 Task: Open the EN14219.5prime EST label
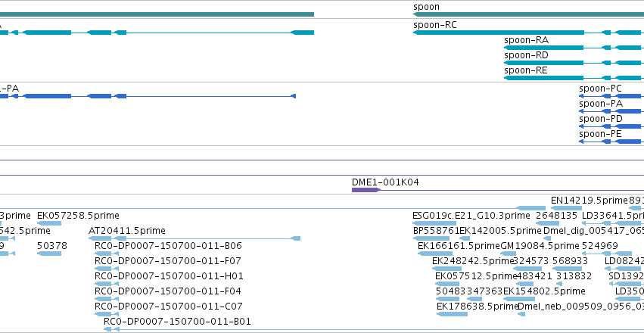pyautogui.click(x=590, y=201)
